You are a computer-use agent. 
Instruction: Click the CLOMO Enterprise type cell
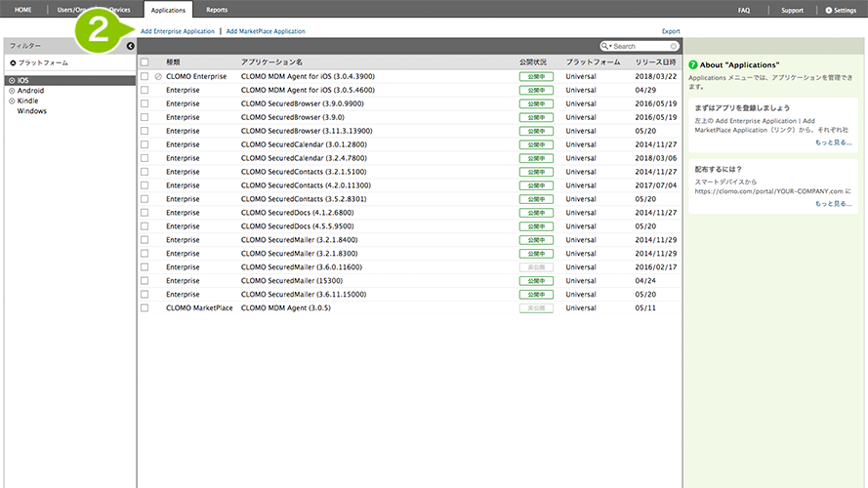click(196, 76)
